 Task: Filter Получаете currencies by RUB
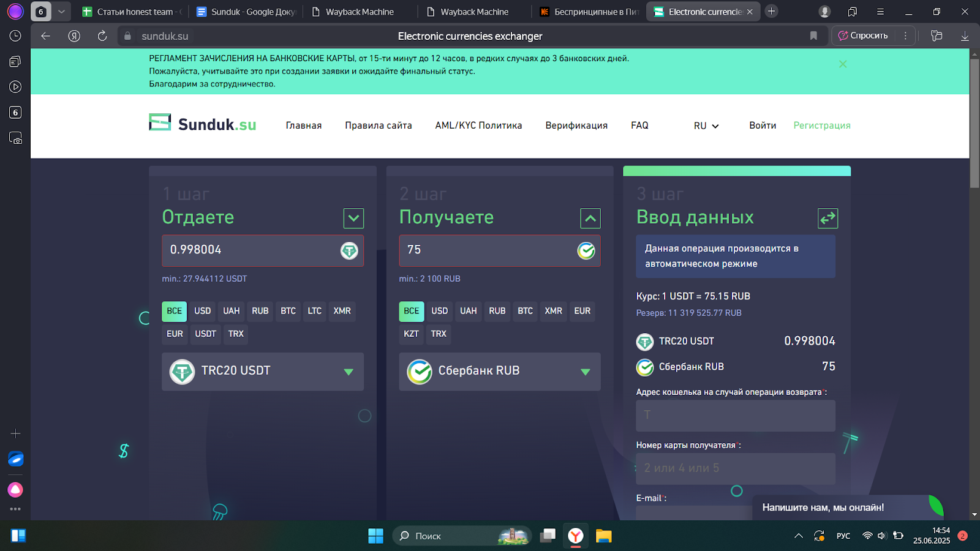pyautogui.click(x=497, y=311)
